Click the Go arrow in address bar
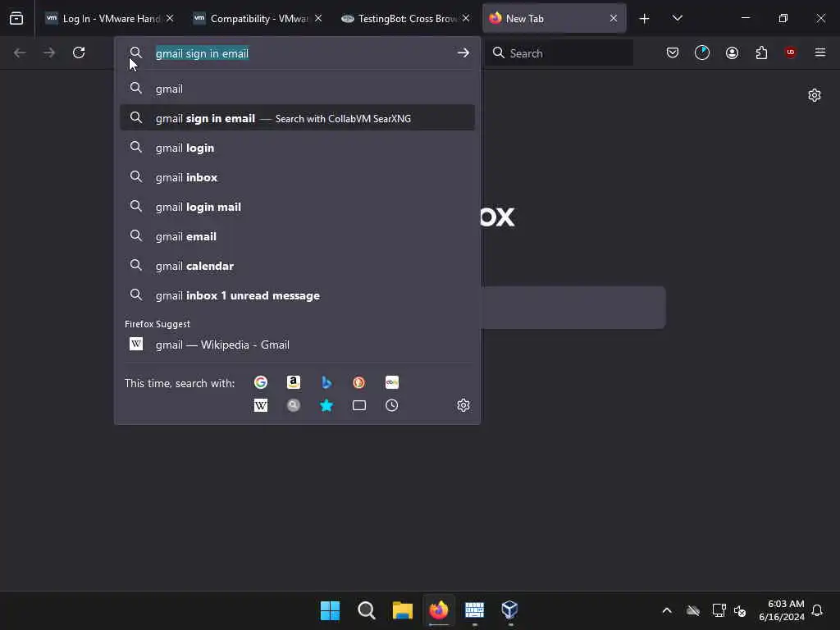Viewport: 840px width, 630px height. [x=463, y=52]
